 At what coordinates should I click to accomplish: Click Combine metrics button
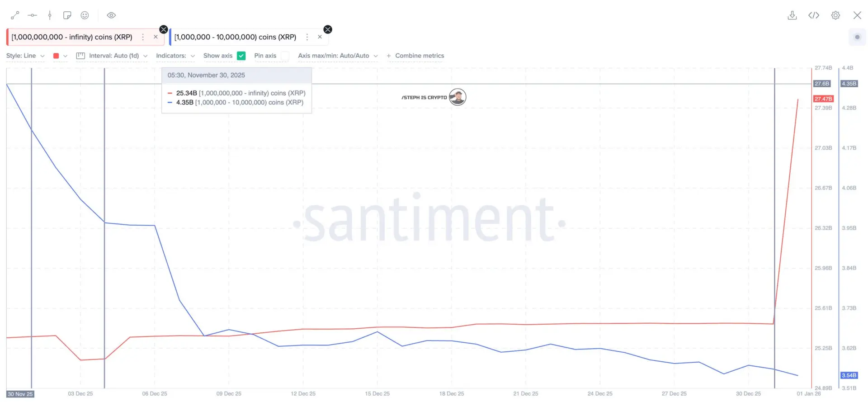415,56
